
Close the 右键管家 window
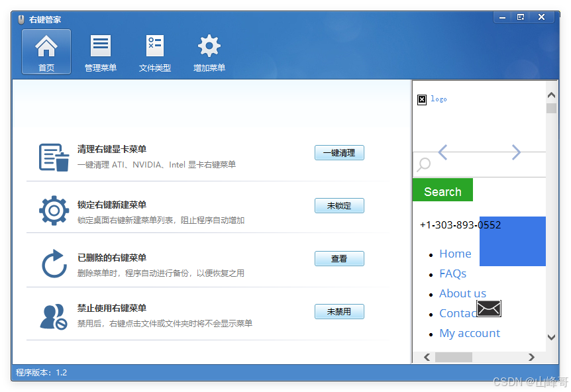(541, 17)
